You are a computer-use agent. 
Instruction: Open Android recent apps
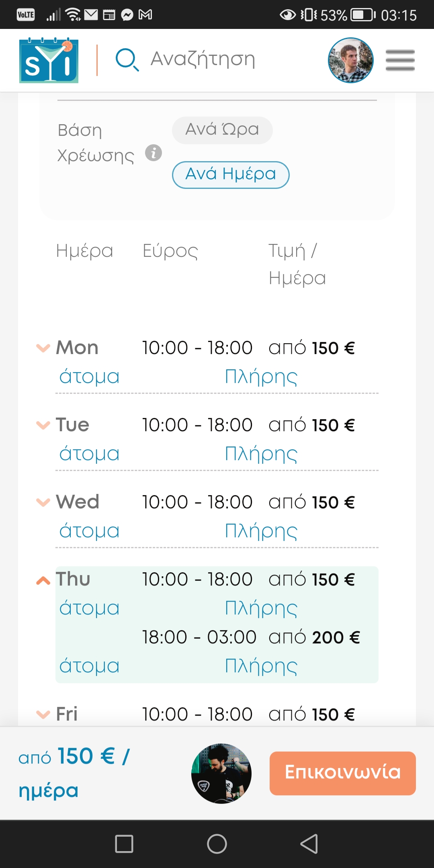124,843
